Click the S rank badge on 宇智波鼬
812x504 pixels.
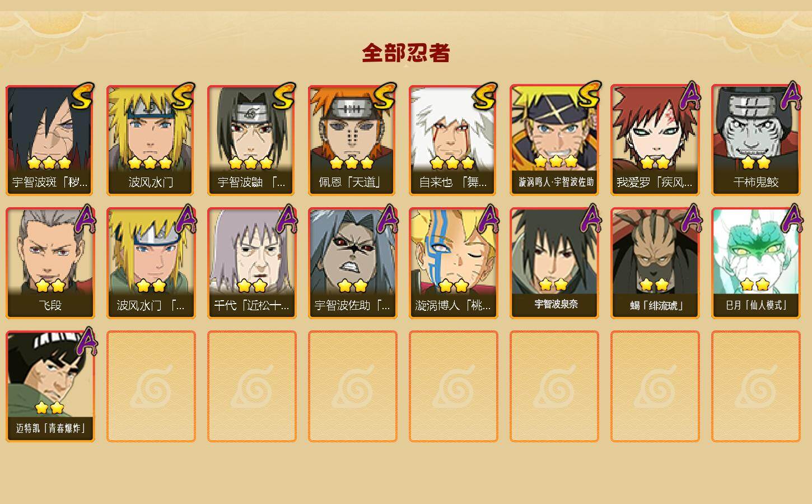284,96
